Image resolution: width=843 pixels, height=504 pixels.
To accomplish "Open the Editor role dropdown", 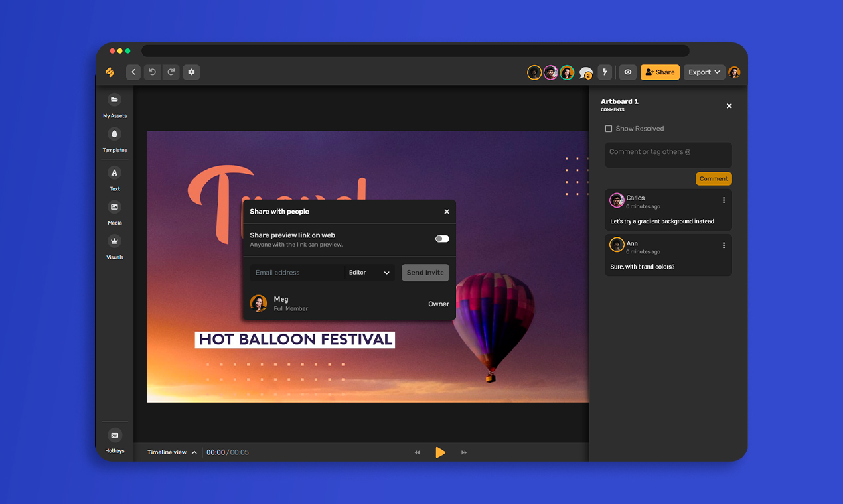I will [370, 273].
